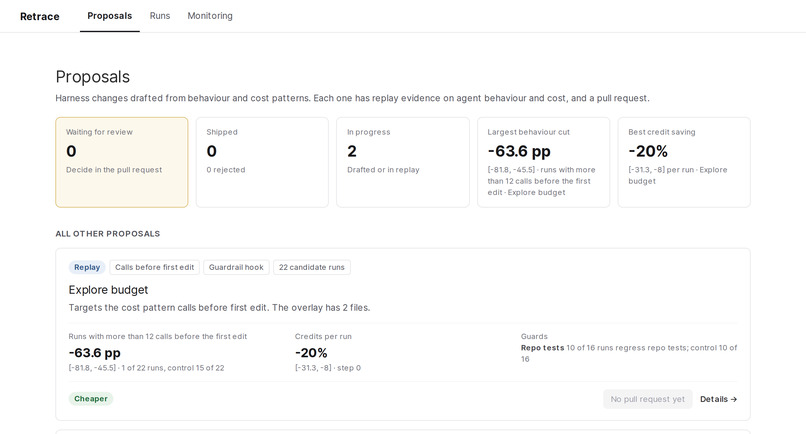Click the Repo tests guard text
This screenshot has height=434, width=806.
(629, 353)
